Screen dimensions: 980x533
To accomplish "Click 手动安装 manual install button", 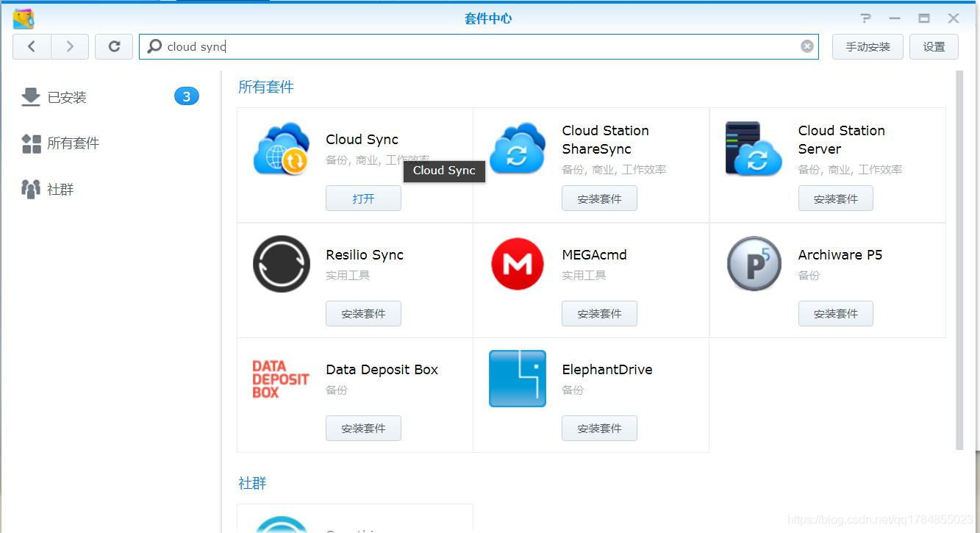I will 868,46.
